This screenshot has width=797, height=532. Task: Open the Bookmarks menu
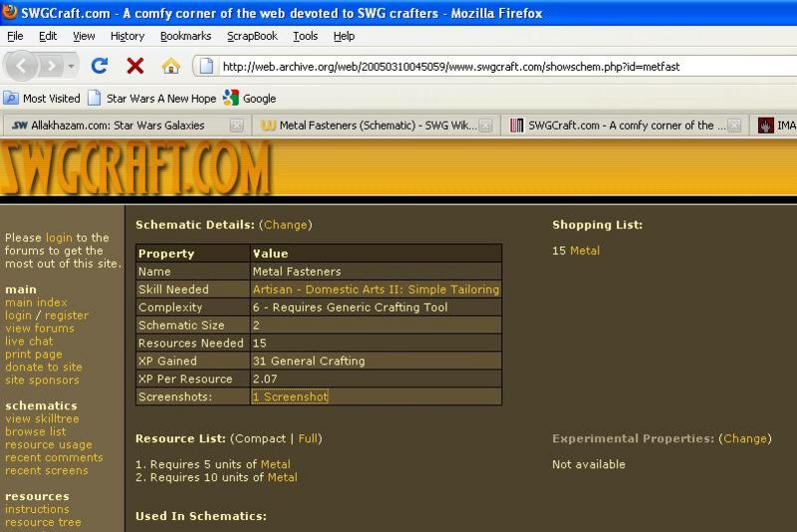[x=185, y=36]
